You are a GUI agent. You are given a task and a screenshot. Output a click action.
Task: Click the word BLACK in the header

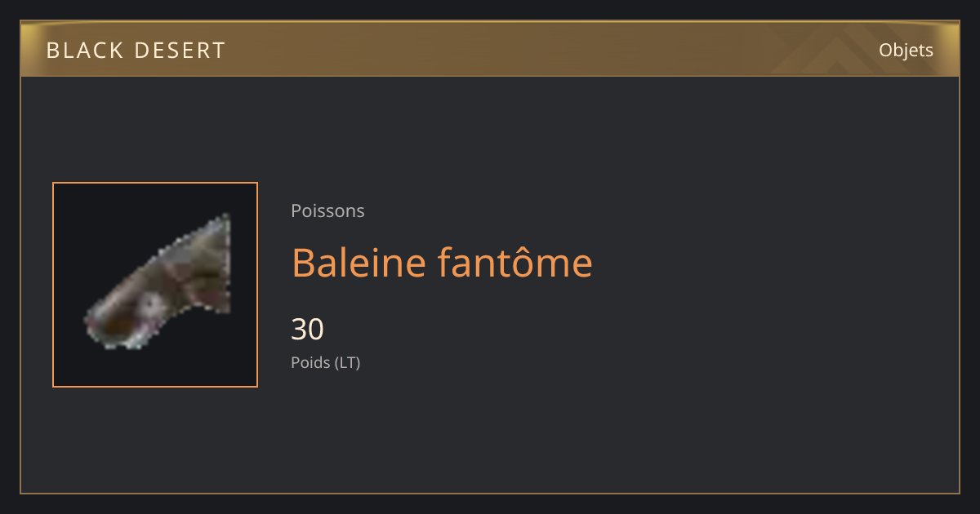pos(79,51)
